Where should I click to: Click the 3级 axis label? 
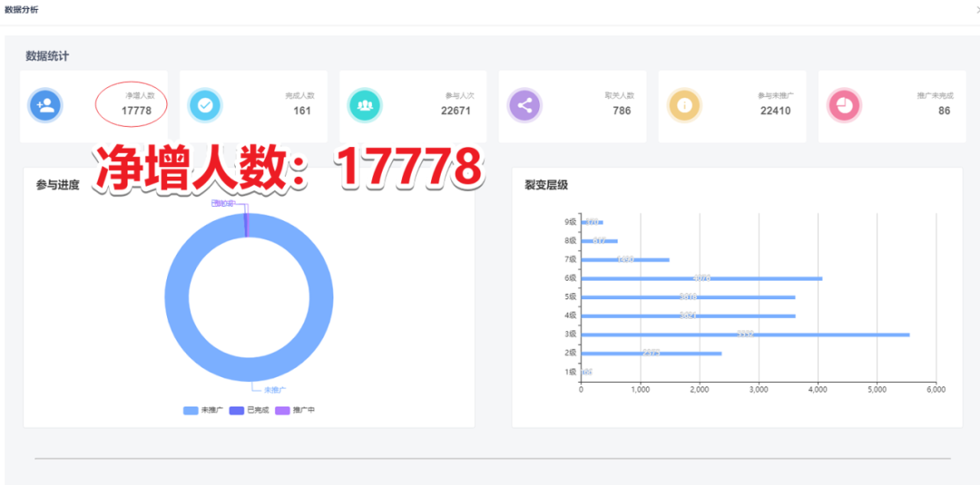(570, 335)
